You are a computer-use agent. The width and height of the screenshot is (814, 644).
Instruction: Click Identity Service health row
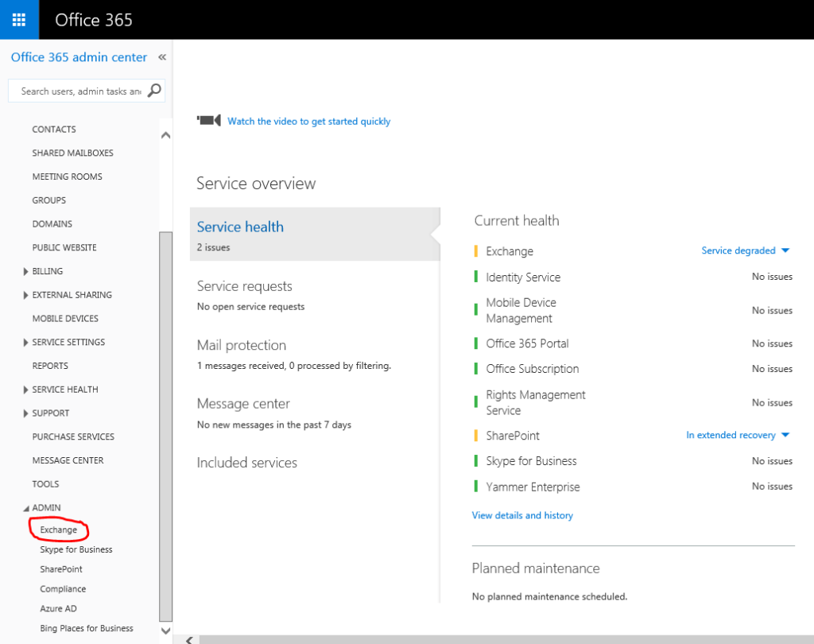click(634, 277)
